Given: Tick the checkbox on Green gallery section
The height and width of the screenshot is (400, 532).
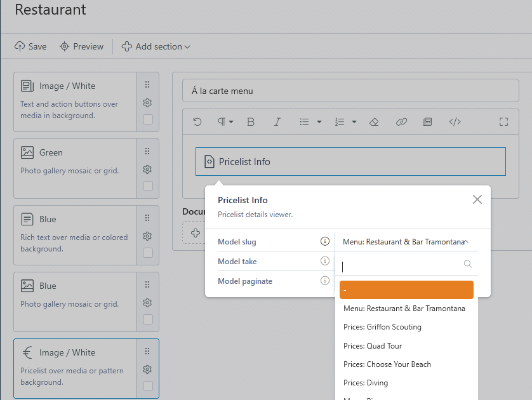Looking at the screenshot, I should click(147, 186).
